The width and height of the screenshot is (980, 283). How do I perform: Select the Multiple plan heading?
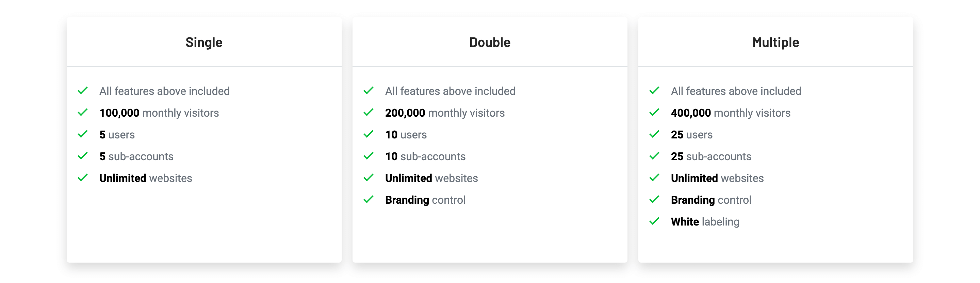tap(775, 42)
